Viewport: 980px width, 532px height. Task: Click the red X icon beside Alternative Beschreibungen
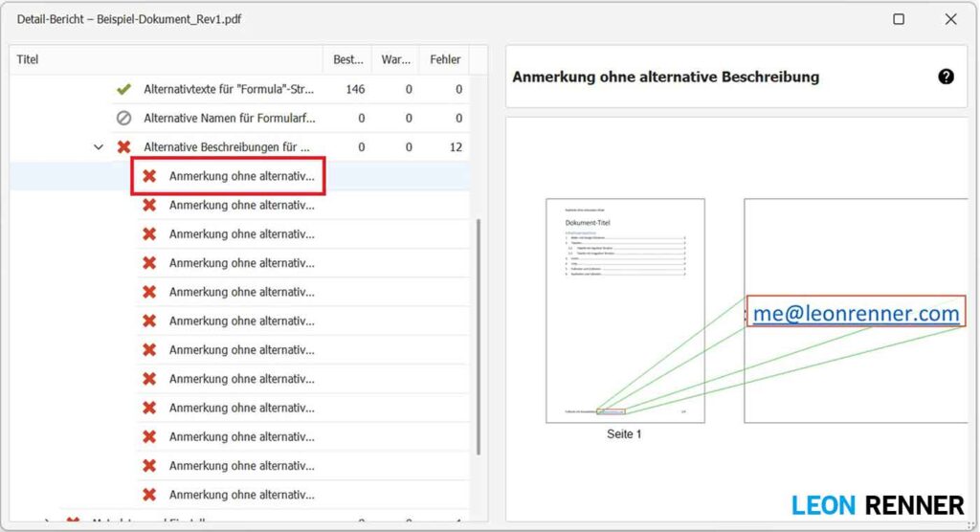123,147
